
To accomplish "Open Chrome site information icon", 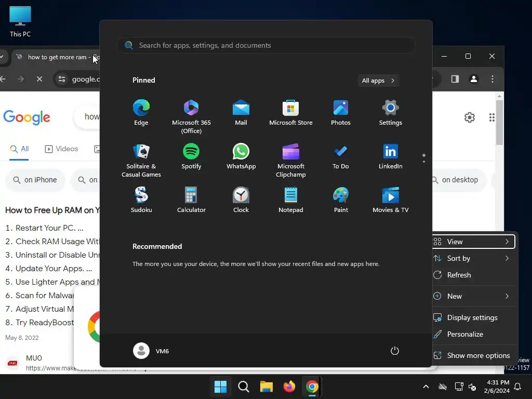I will [x=62, y=79].
